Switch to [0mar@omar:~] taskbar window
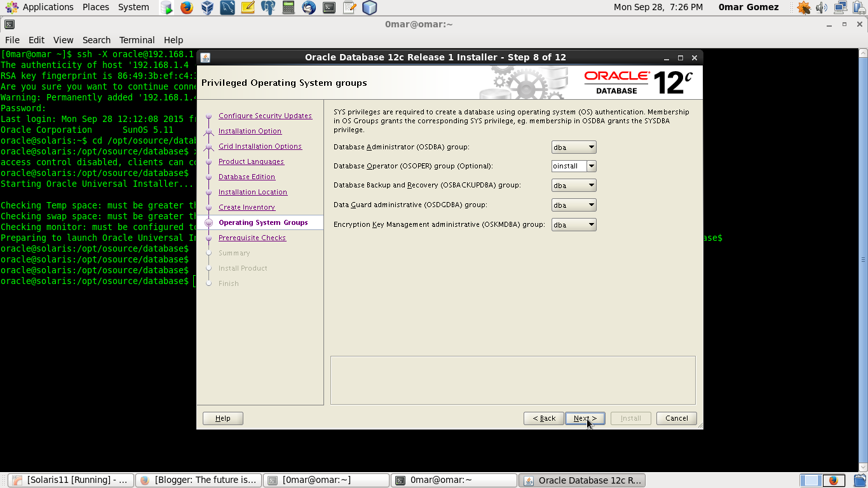The image size is (868, 488). point(327,480)
